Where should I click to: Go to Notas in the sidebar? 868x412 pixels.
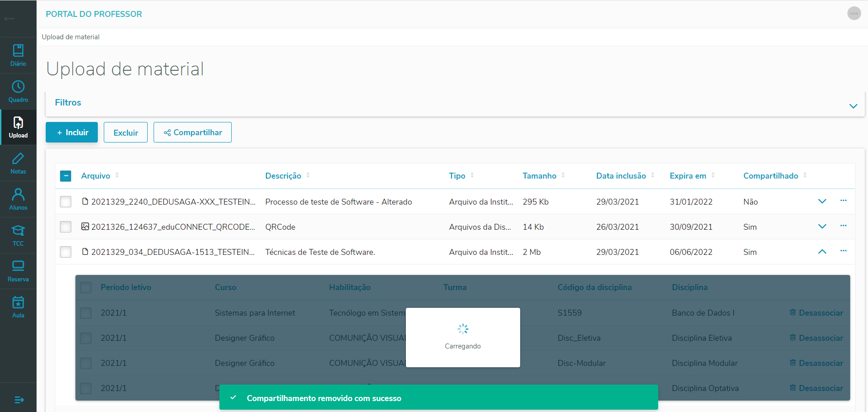pyautogui.click(x=18, y=164)
